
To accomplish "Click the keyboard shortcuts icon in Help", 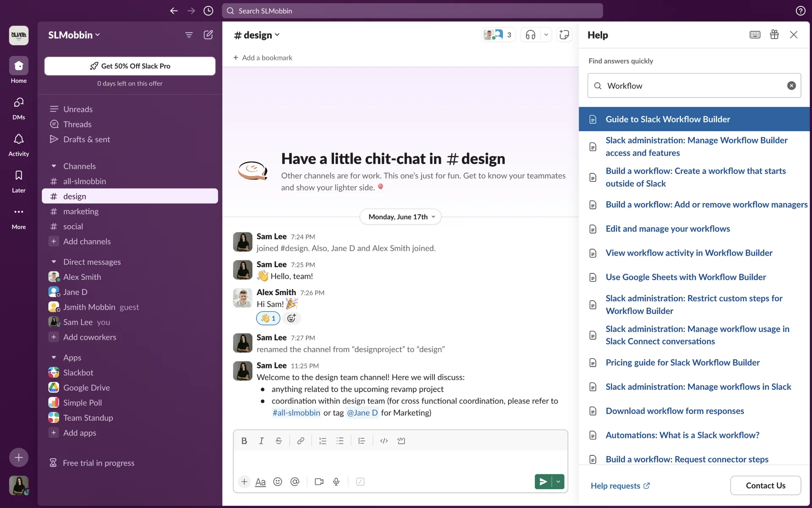I will click(x=755, y=35).
